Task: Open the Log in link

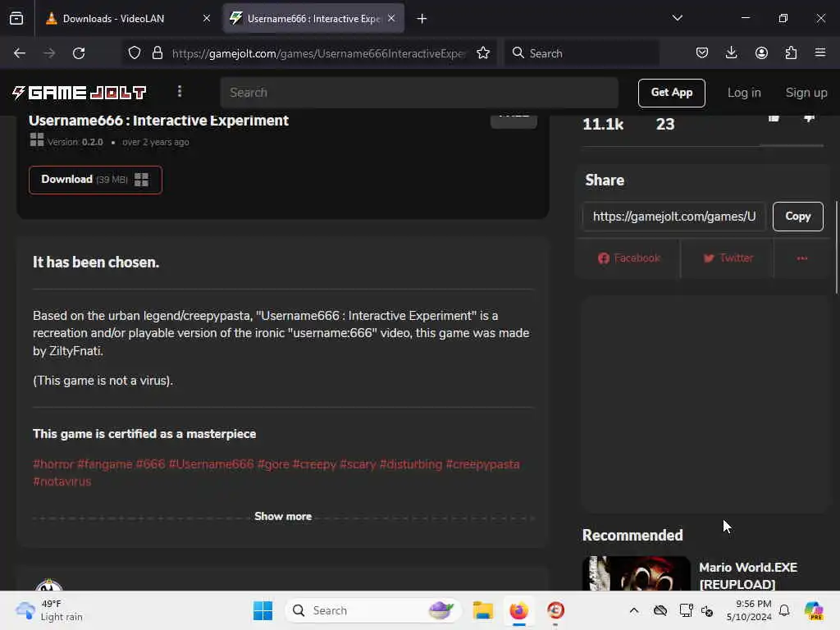Action: pyautogui.click(x=743, y=93)
